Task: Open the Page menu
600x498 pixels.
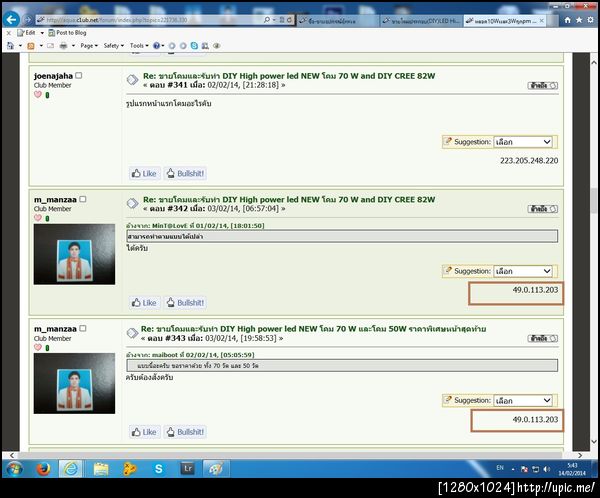Action: coord(89,46)
